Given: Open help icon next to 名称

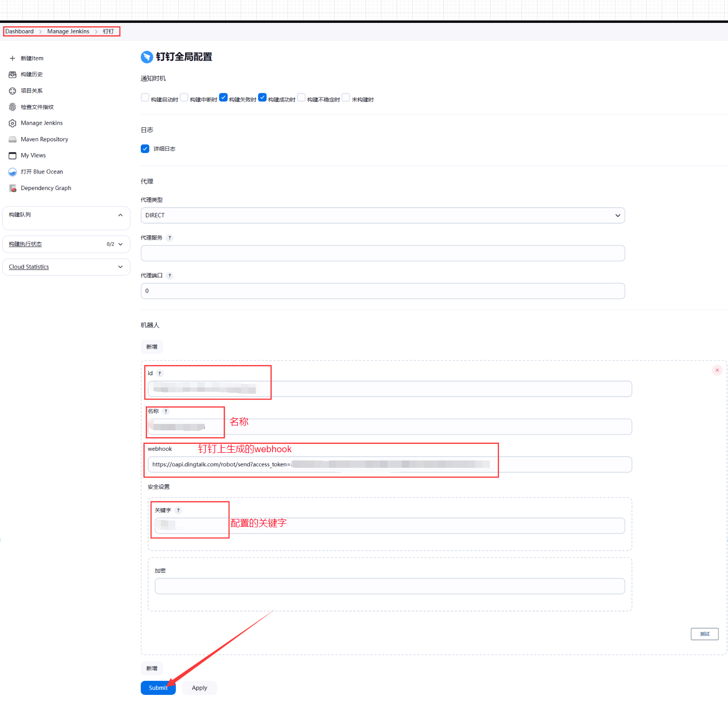Looking at the screenshot, I should click(166, 411).
